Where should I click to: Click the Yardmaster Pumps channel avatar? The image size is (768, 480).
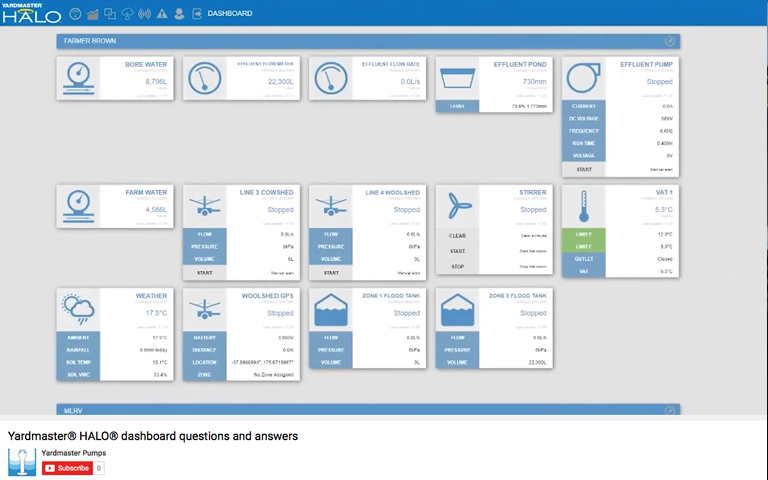pos(22,462)
